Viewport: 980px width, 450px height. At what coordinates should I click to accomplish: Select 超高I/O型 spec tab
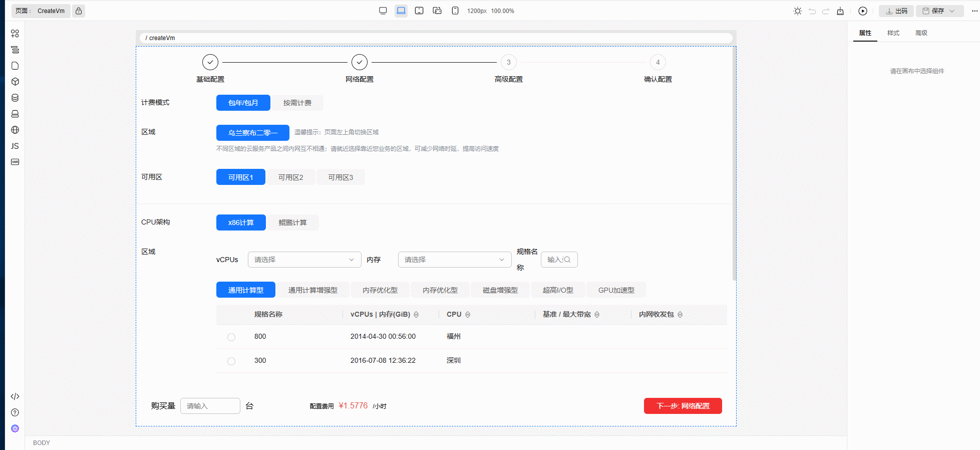point(558,290)
